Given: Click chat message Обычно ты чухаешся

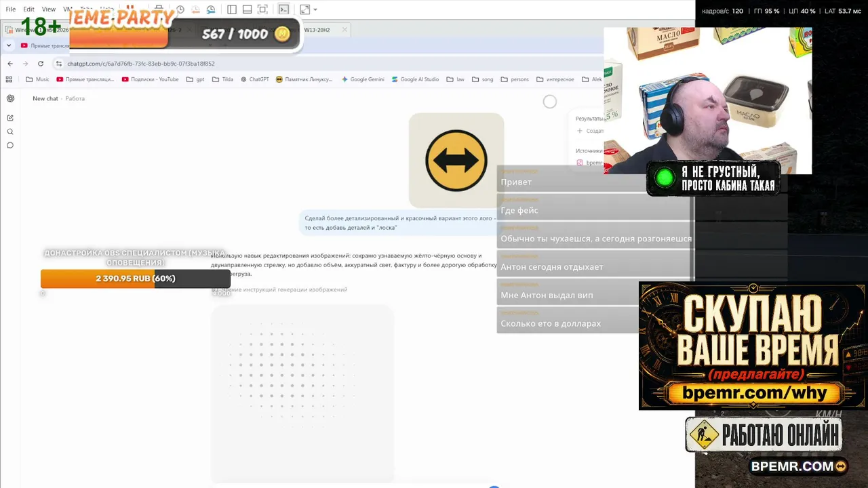Looking at the screenshot, I should (x=596, y=239).
